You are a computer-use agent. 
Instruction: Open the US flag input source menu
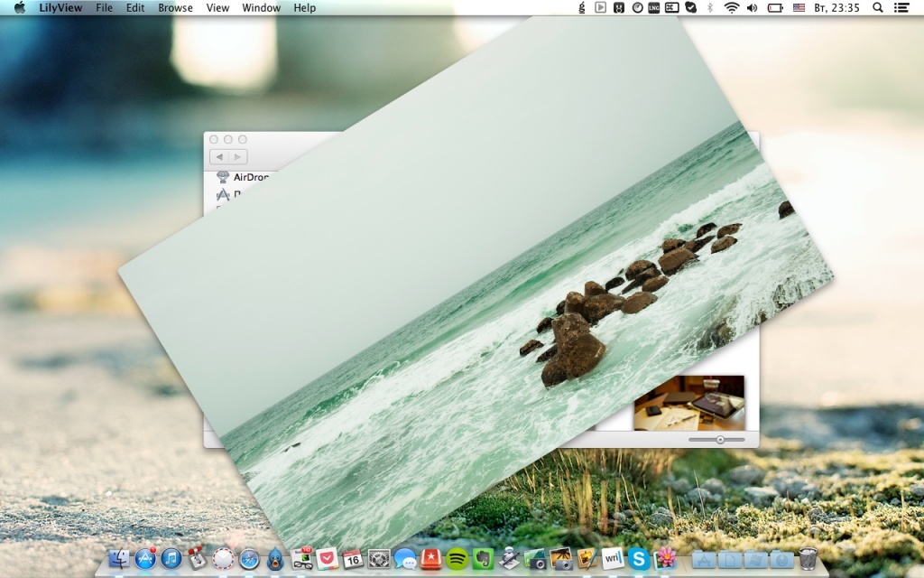(799, 7)
